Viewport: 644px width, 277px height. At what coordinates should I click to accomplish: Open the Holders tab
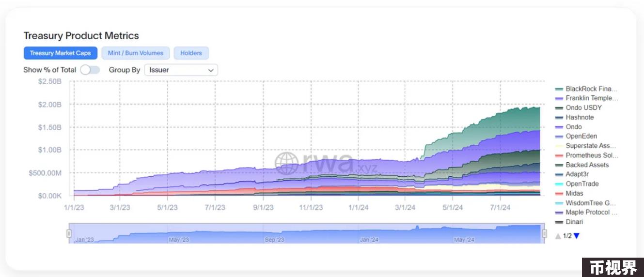[191, 53]
